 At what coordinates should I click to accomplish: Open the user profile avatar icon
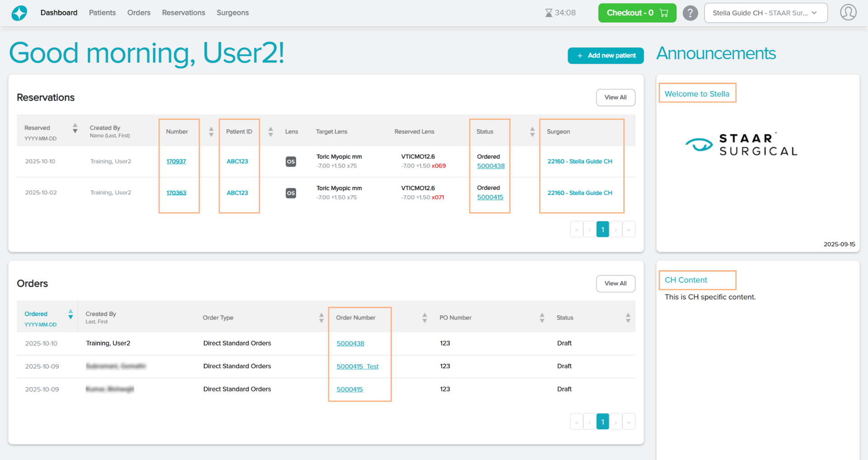click(848, 13)
